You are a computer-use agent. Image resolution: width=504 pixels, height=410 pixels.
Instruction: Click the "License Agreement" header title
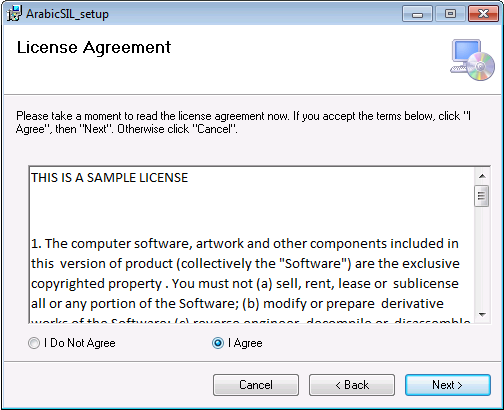[94, 48]
